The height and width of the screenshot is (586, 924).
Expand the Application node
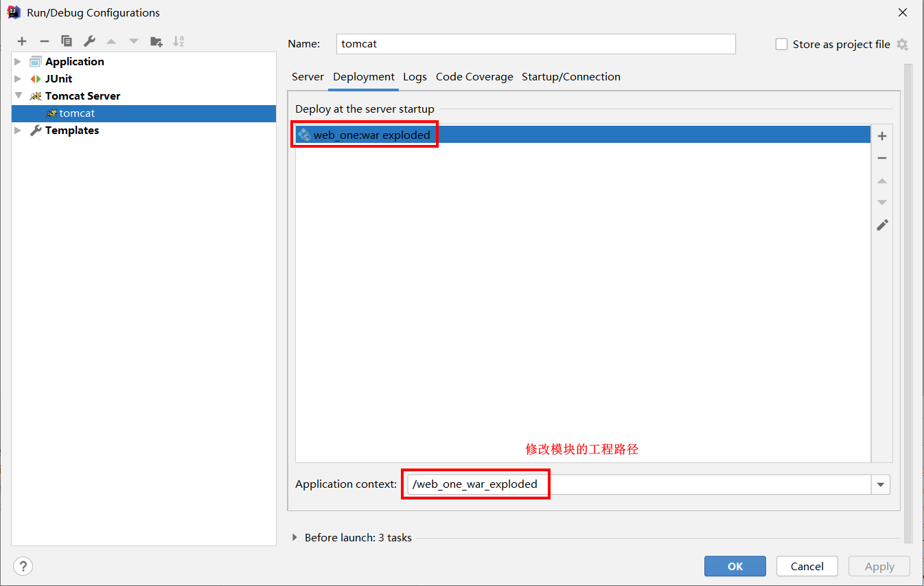tap(18, 61)
